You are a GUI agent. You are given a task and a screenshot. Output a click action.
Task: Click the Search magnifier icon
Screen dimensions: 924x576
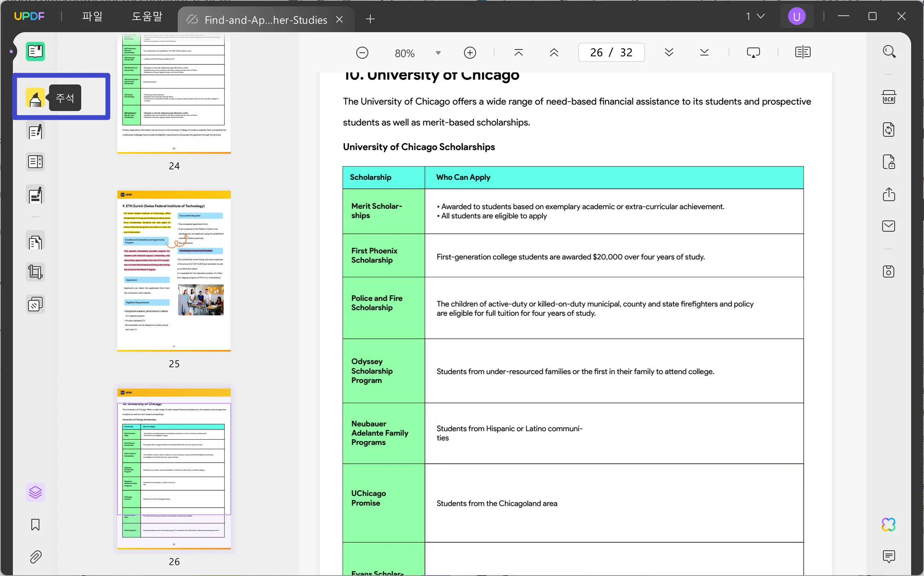(x=889, y=51)
